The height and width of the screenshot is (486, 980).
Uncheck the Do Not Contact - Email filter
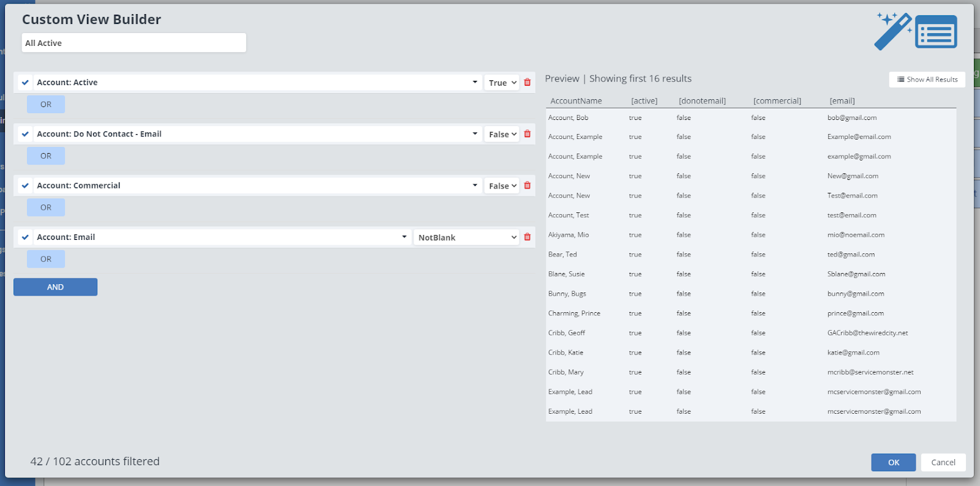25,134
